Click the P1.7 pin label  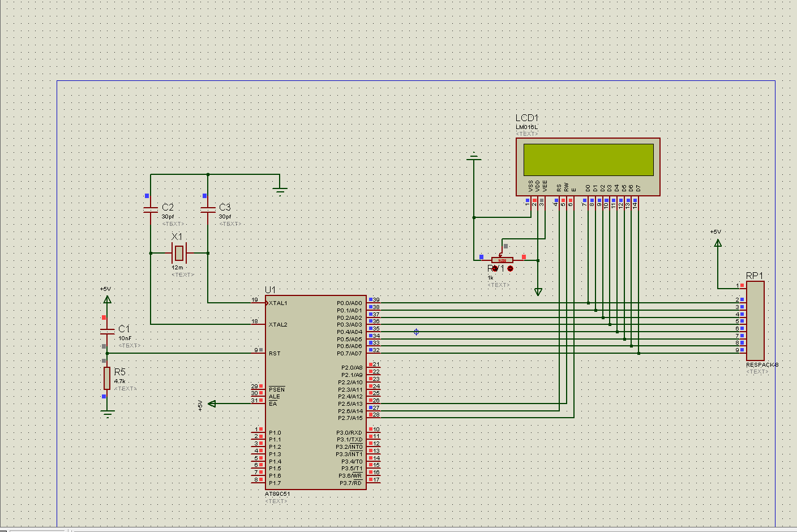tap(275, 483)
